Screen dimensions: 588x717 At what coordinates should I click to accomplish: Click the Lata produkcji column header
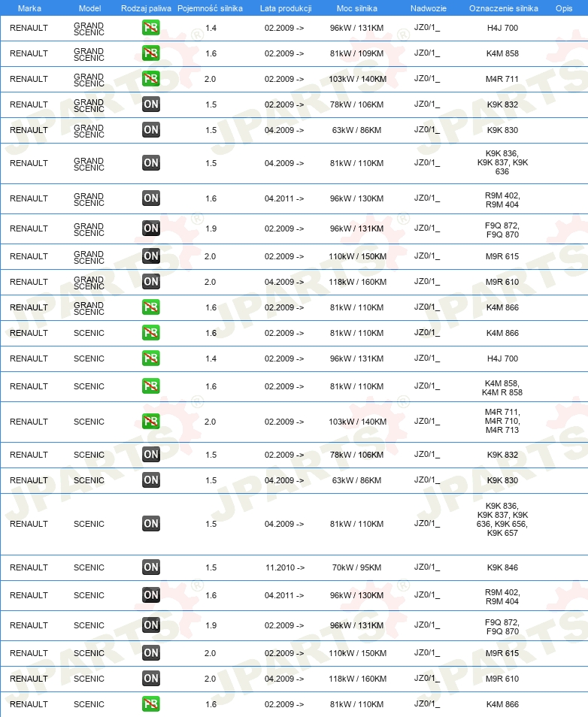[286, 8]
